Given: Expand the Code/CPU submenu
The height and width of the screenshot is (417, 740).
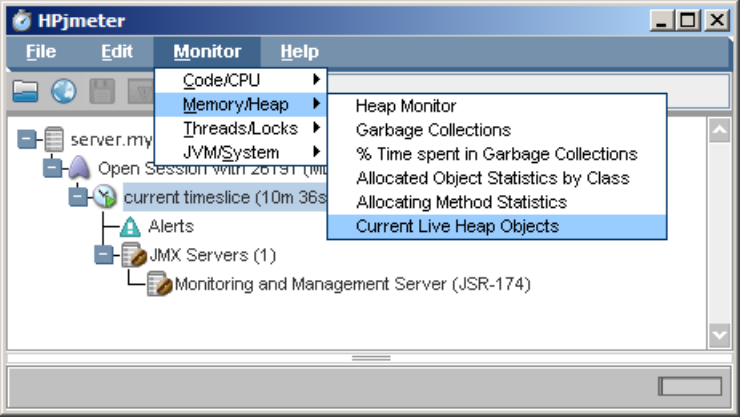Looking at the screenshot, I should point(240,80).
